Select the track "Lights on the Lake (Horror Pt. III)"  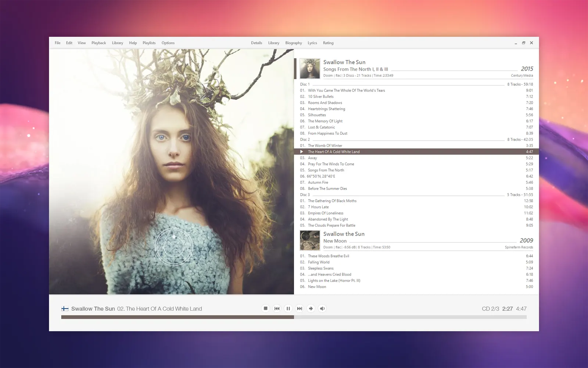[416, 280]
